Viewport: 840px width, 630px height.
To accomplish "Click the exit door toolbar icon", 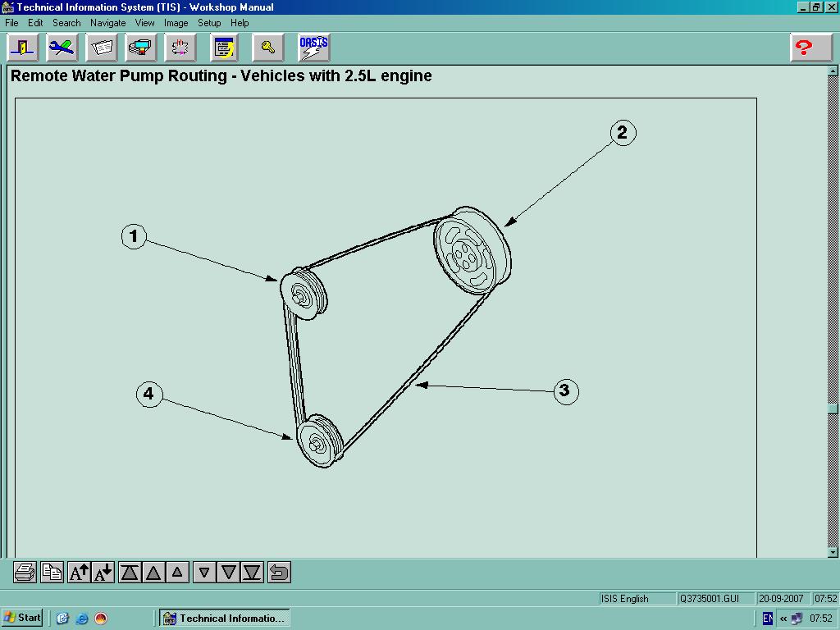I will pos(22,48).
